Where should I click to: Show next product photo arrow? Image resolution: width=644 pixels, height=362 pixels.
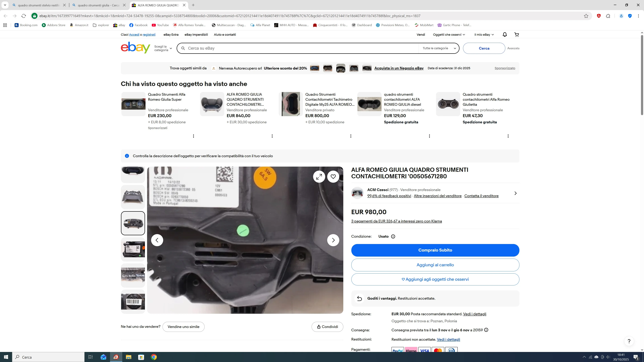pos(333,240)
